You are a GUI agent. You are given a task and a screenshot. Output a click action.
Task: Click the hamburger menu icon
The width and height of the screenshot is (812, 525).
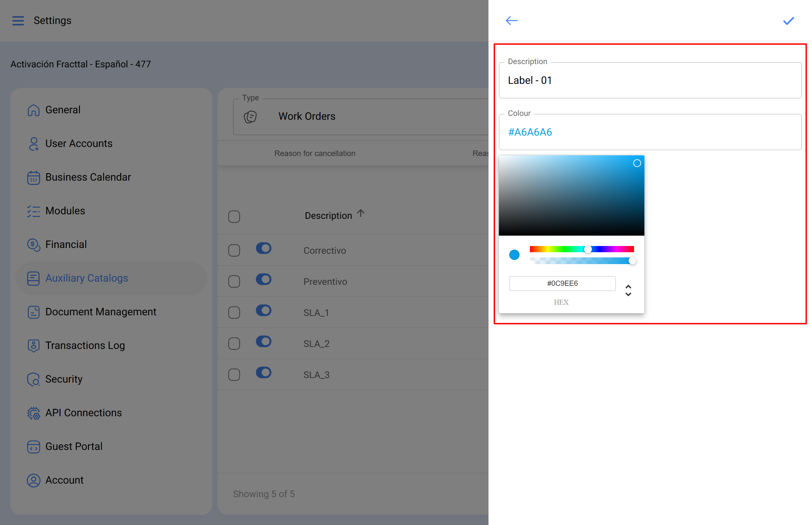(18, 21)
